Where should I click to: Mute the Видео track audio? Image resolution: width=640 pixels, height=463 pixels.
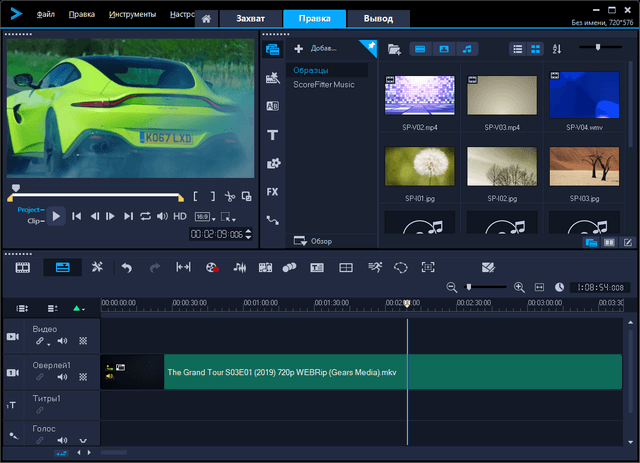pyautogui.click(x=62, y=341)
